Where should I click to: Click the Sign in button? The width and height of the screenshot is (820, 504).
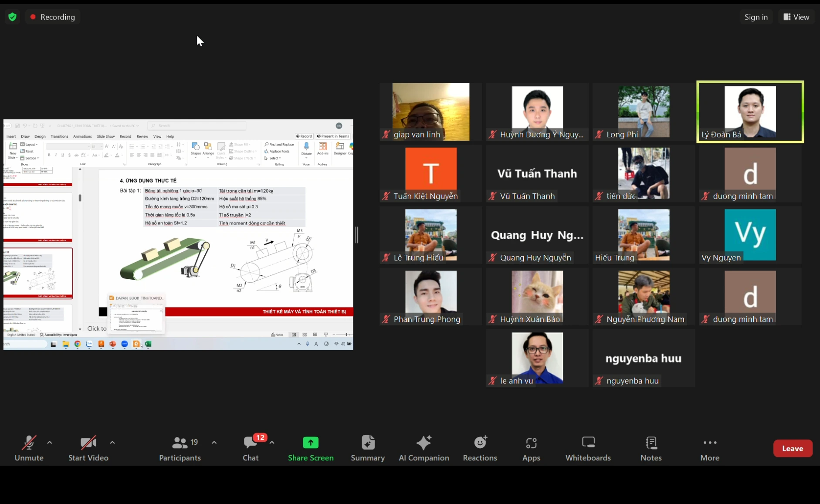pos(756,17)
